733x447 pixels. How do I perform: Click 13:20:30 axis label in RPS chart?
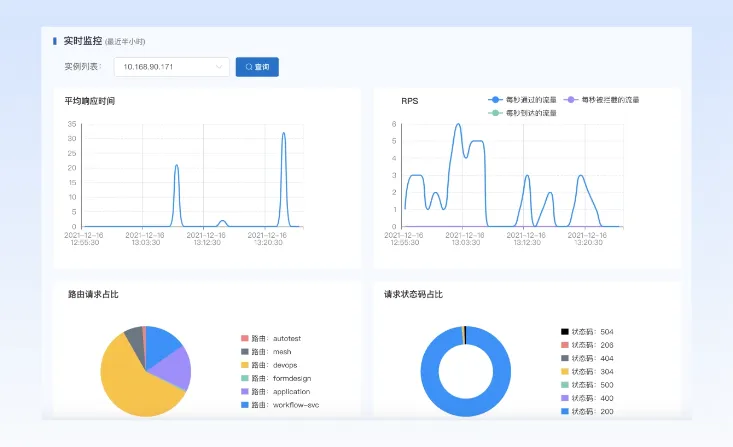click(588, 243)
